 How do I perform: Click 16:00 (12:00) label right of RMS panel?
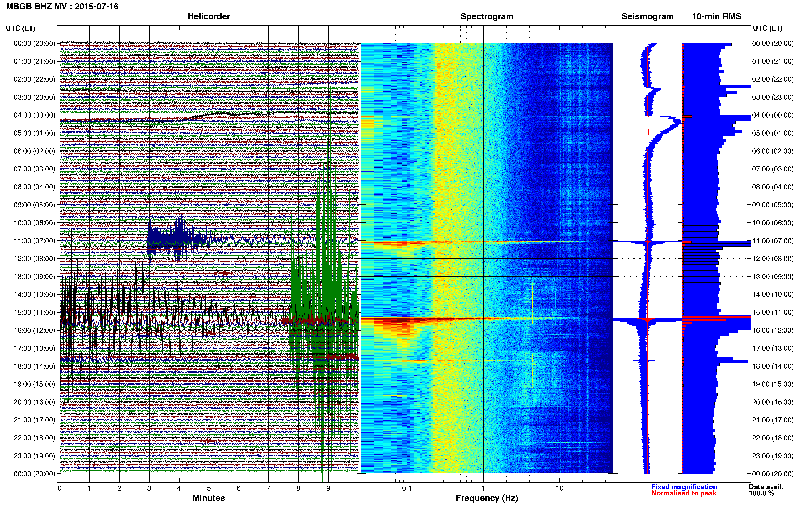point(773,330)
